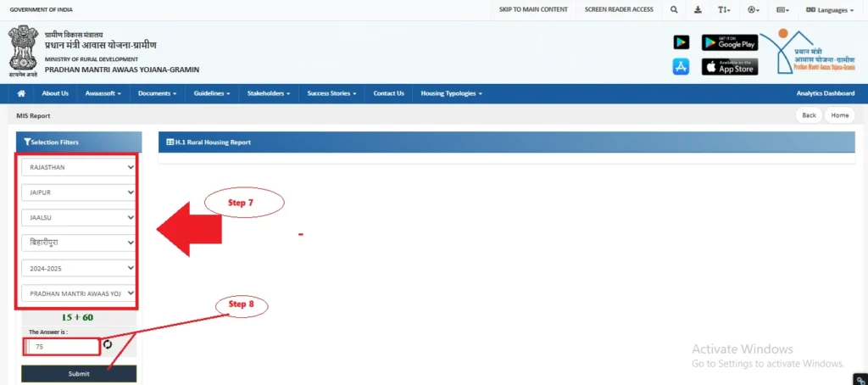This screenshot has height=385, width=868.
Task: Click the Government of India text
Action: click(x=41, y=10)
